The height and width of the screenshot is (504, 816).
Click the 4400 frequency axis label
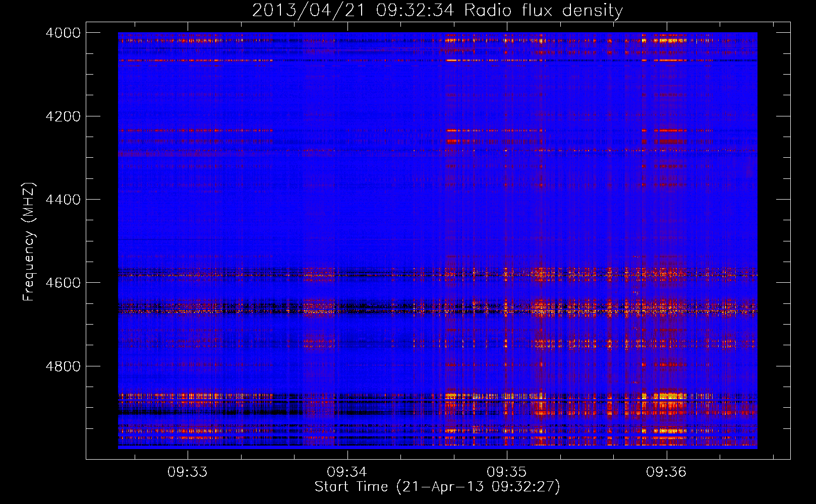63,200
